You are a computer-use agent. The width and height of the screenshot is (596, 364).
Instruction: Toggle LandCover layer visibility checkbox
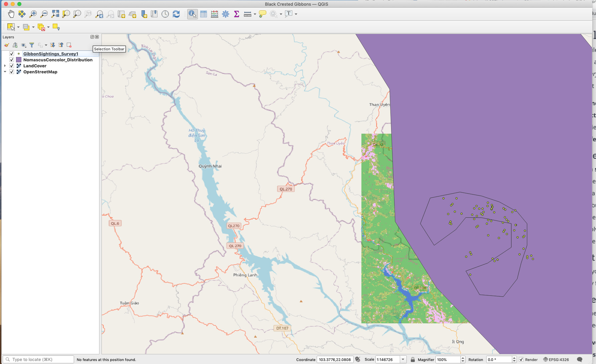point(12,66)
